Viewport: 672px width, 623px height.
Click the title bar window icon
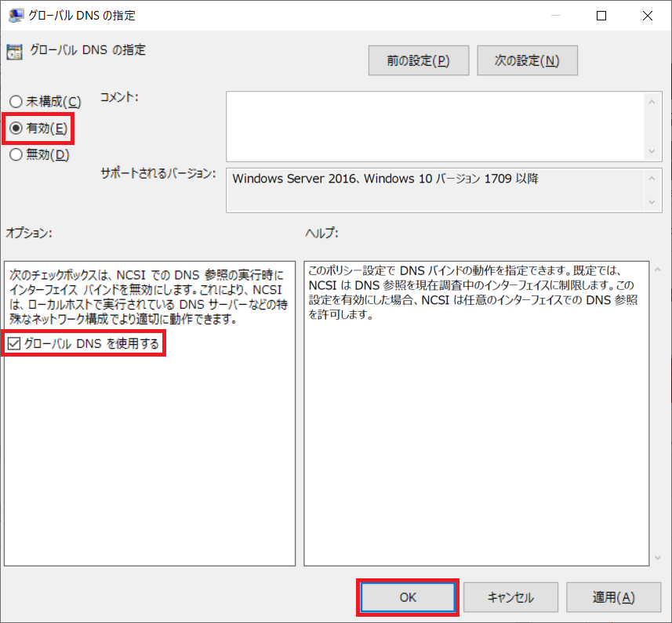click(16, 16)
